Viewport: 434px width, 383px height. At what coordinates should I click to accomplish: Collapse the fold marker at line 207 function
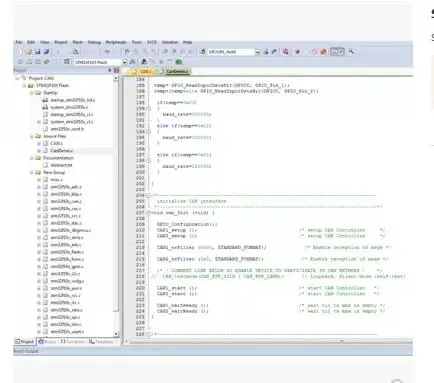point(149,213)
